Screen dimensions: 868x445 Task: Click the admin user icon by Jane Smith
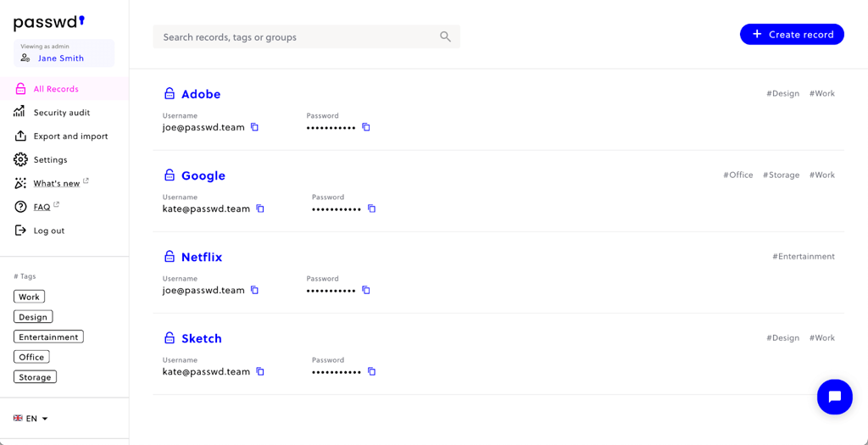click(x=25, y=58)
